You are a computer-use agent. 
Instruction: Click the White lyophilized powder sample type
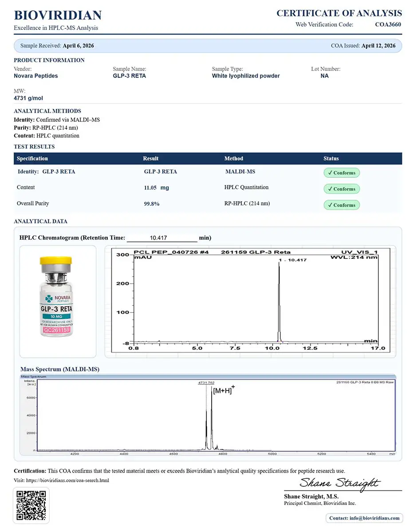click(x=246, y=76)
